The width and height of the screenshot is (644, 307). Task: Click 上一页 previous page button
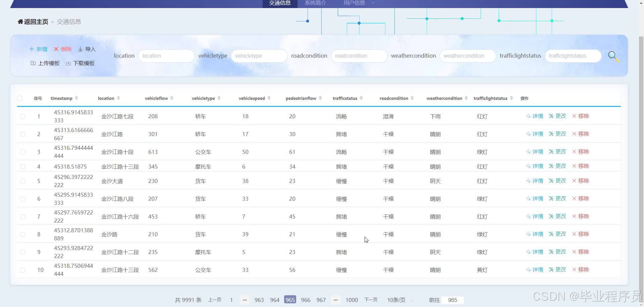click(215, 300)
